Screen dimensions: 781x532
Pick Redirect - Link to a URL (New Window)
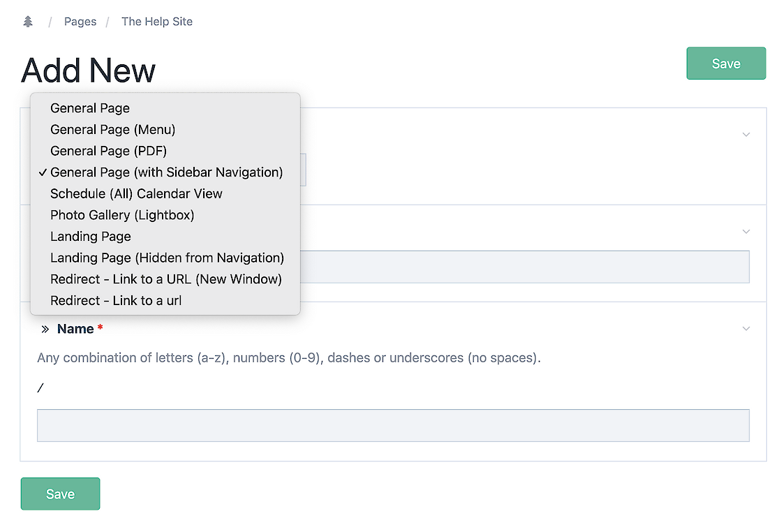coord(166,279)
